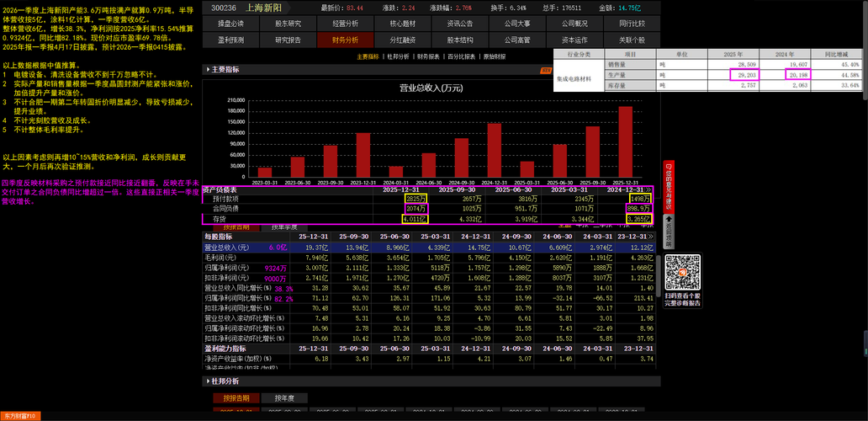
Task: Open the 百分比报表 link
Action: coord(461,56)
